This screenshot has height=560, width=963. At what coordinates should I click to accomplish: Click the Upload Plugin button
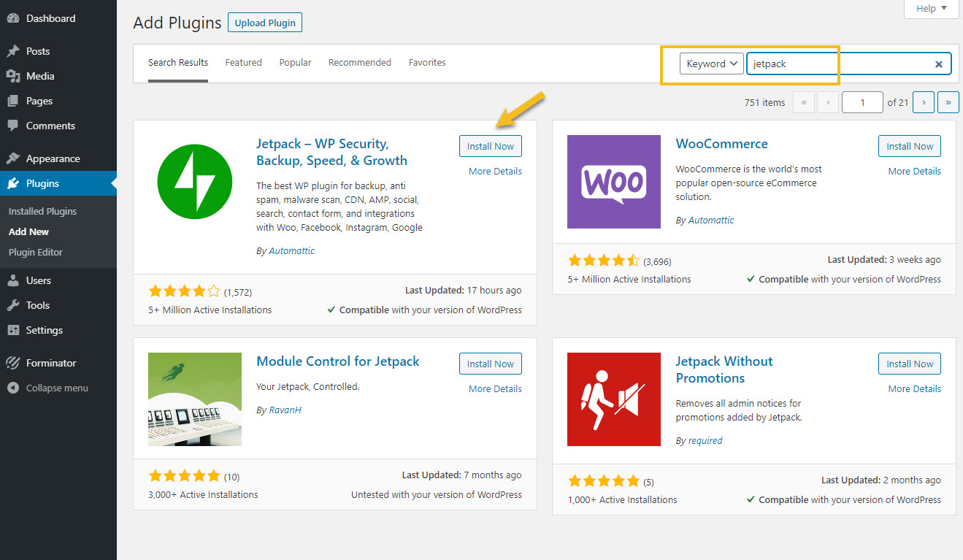tap(265, 23)
